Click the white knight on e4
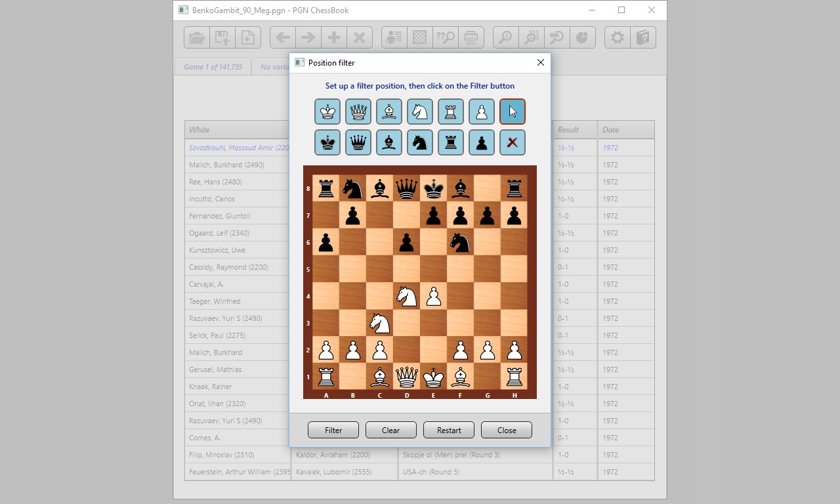Image resolution: width=840 pixels, height=504 pixels. [406, 296]
